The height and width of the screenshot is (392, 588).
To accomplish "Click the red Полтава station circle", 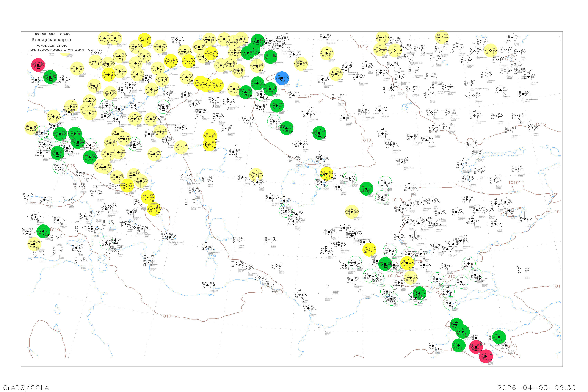I will (x=38, y=65).
